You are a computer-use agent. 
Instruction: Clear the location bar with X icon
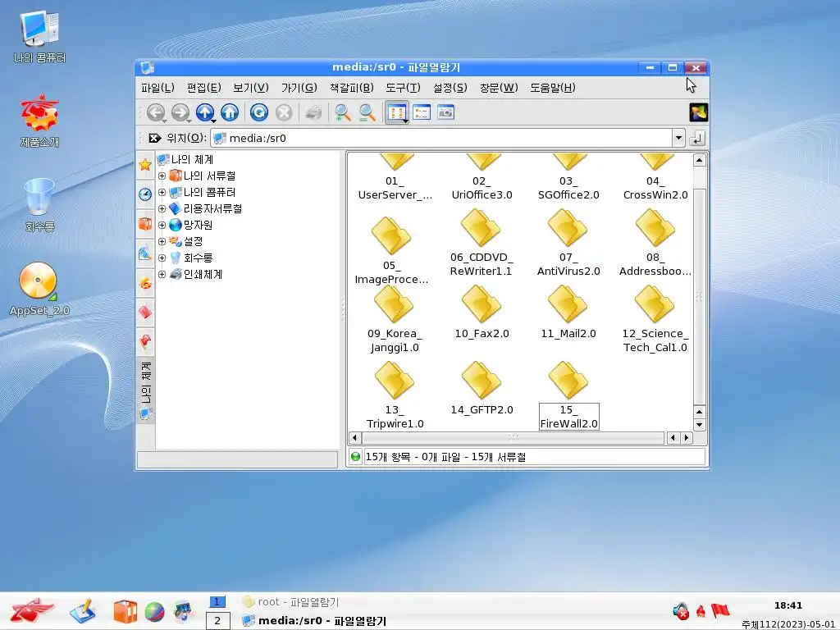(x=154, y=138)
